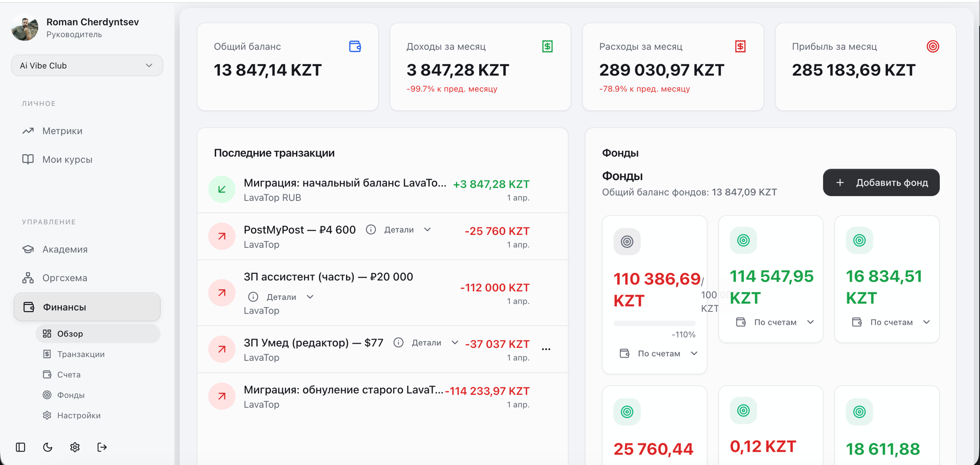Click the +3 847,28 KZT transaction amount
The width and height of the screenshot is (980, 465).
[491, 184]
